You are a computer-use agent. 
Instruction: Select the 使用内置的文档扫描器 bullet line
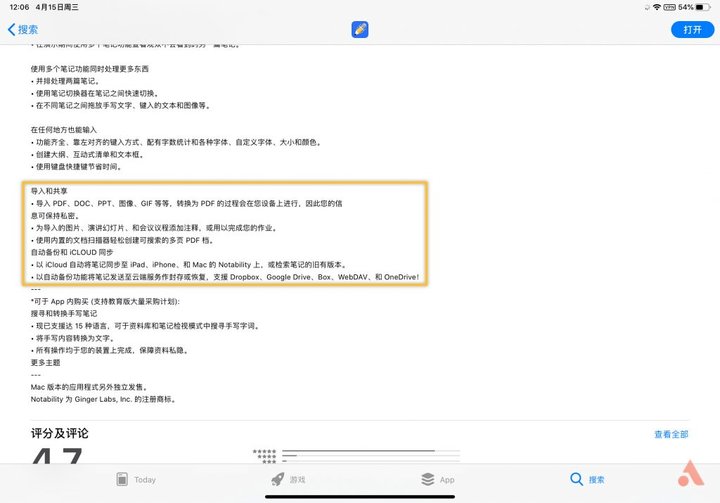pos(122,240)
